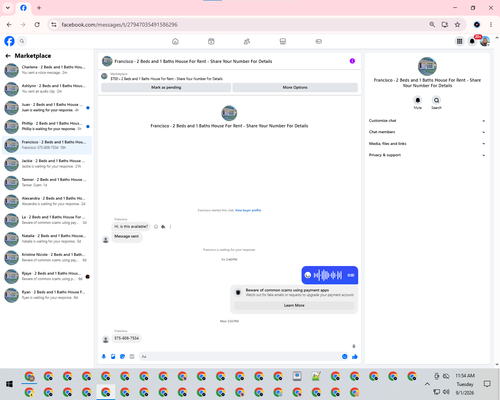Reply to the 'Hi, is this available?' message
This screenshot has width=500, height=400.
pos(163,227)
